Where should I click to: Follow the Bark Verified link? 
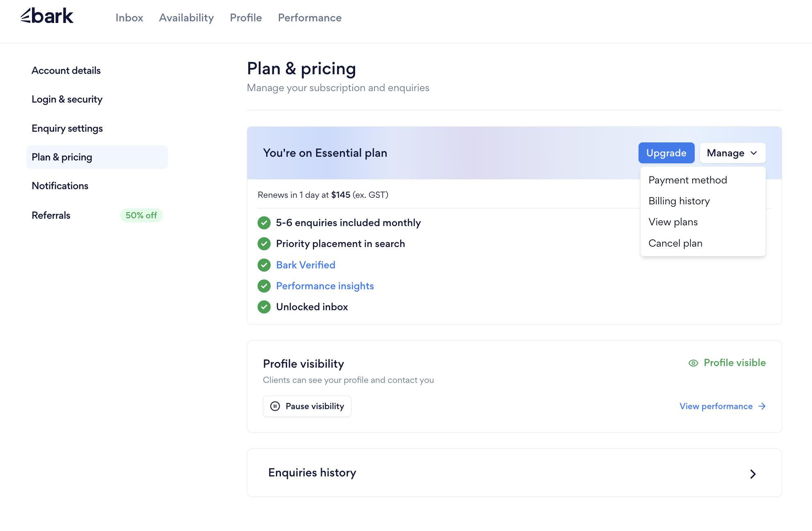(x=306, y=265)
